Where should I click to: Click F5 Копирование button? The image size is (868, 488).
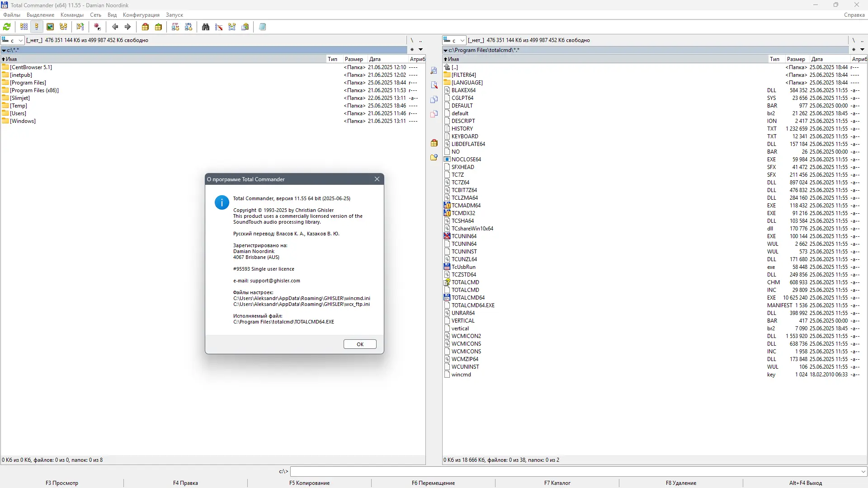309,483
